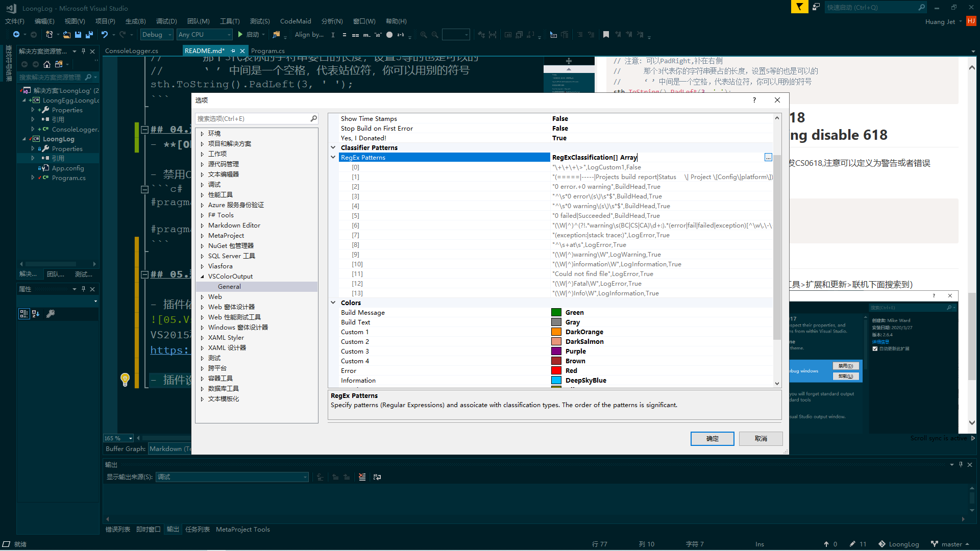Click the notifications flag icon
This screenshot has width=980, height=551.
[x=799, y=7]
